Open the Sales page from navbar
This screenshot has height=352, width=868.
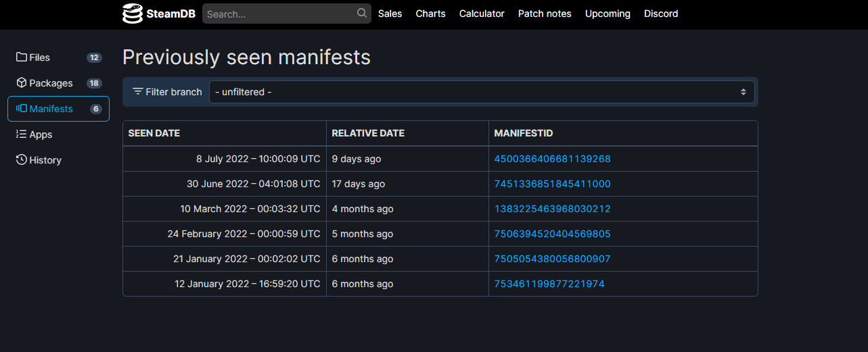click(x=390, y=14)
